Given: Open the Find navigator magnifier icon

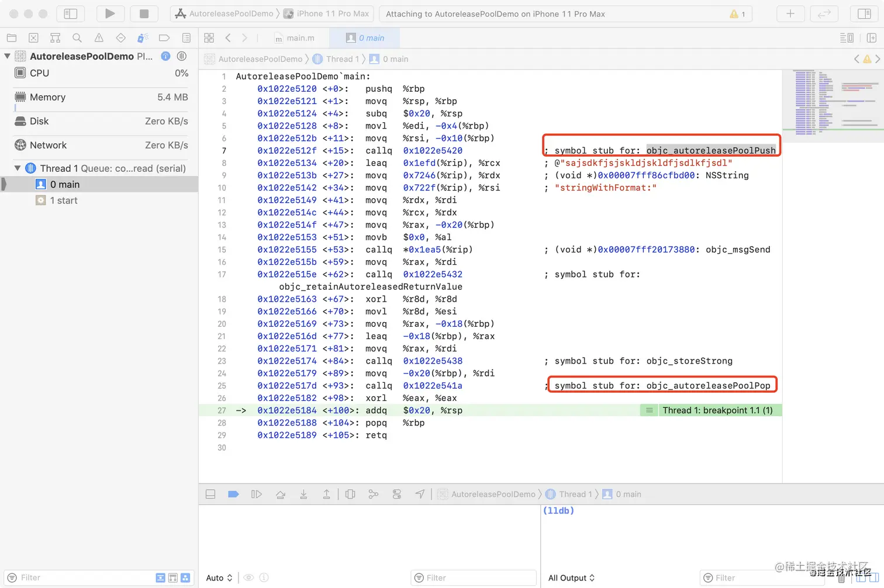Looking at the screenshot, I should pyautogui.click(x=77, y=38).
